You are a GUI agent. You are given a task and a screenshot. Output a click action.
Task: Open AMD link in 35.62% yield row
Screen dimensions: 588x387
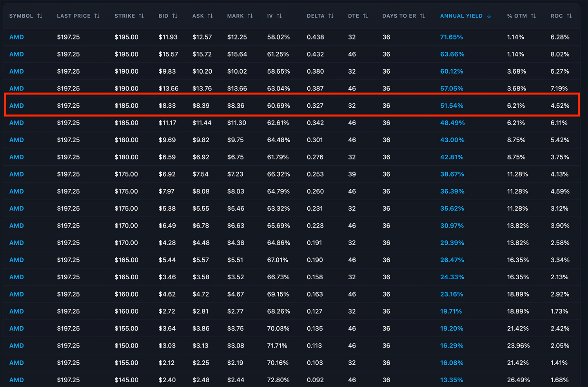pyautogui.click(x=16, y=209)
